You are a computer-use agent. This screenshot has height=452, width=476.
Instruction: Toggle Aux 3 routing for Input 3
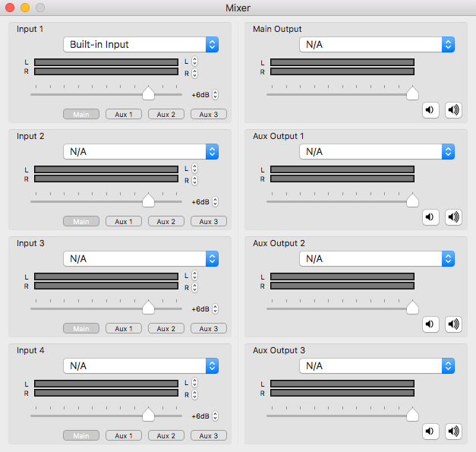point(209,329)
